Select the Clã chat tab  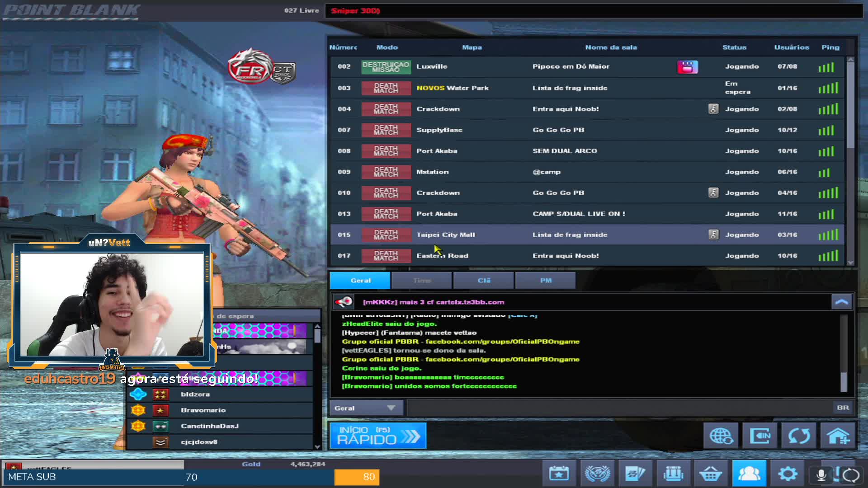pos(484,281)
